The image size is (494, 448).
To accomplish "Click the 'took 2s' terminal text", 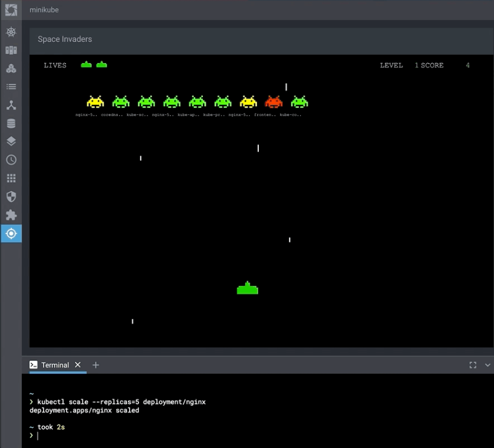I will [51, 427].
